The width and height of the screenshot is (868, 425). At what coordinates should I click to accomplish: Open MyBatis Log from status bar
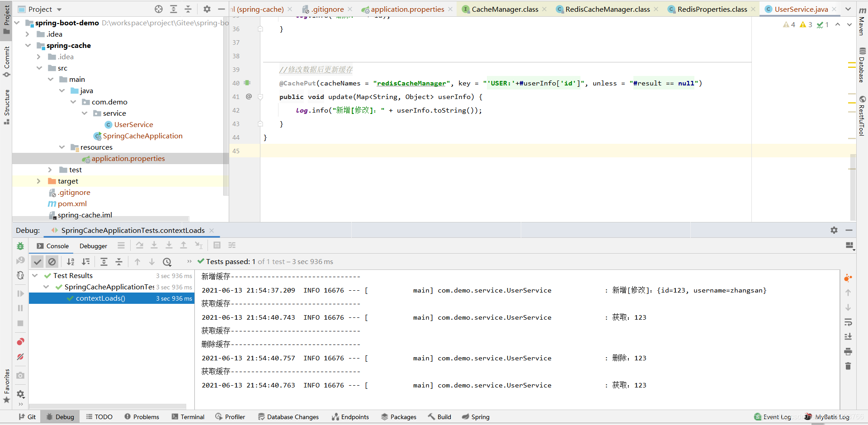tap(831, 416)
